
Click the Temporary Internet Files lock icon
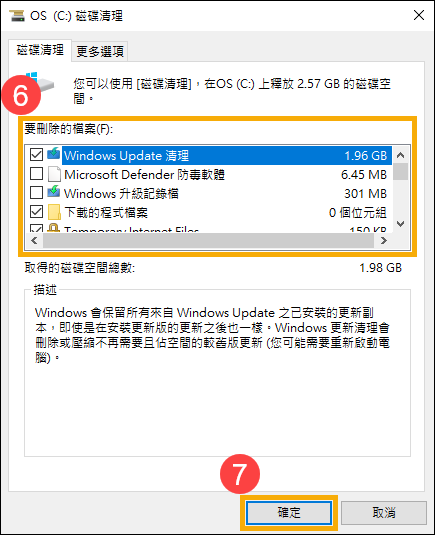tap(53, 228)
